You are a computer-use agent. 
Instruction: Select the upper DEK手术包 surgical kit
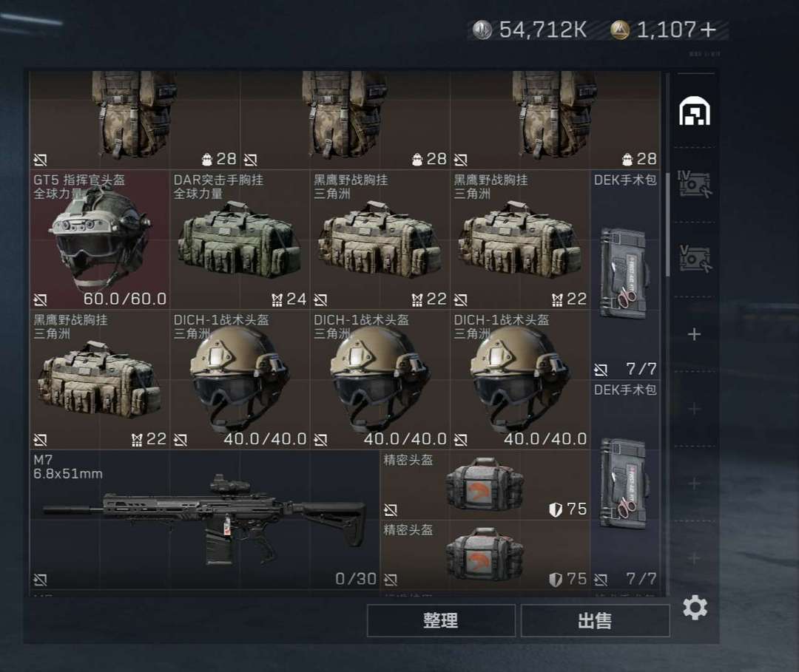tap(625, 275)
